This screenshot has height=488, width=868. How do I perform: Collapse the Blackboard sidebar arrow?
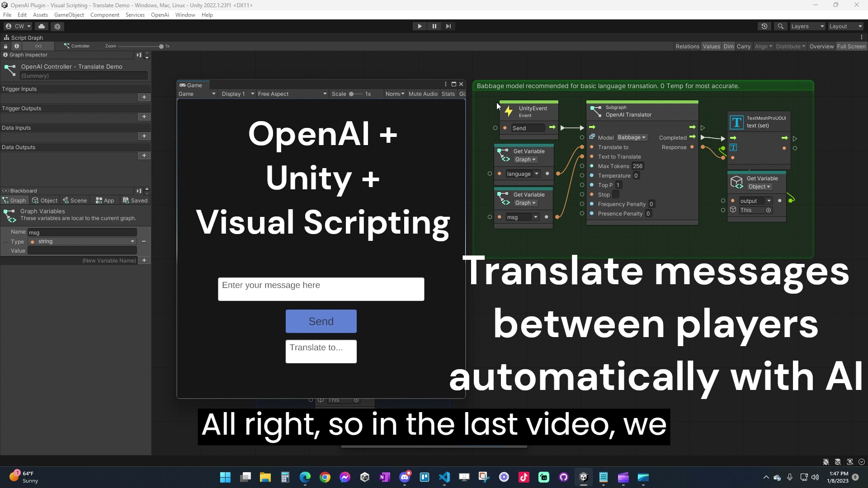pos(139,191)
